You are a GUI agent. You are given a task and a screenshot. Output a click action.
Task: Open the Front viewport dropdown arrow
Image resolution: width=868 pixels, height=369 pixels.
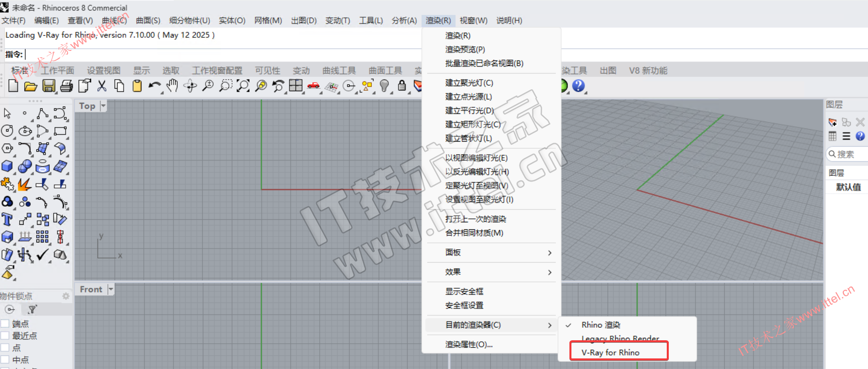coord(110,289)
